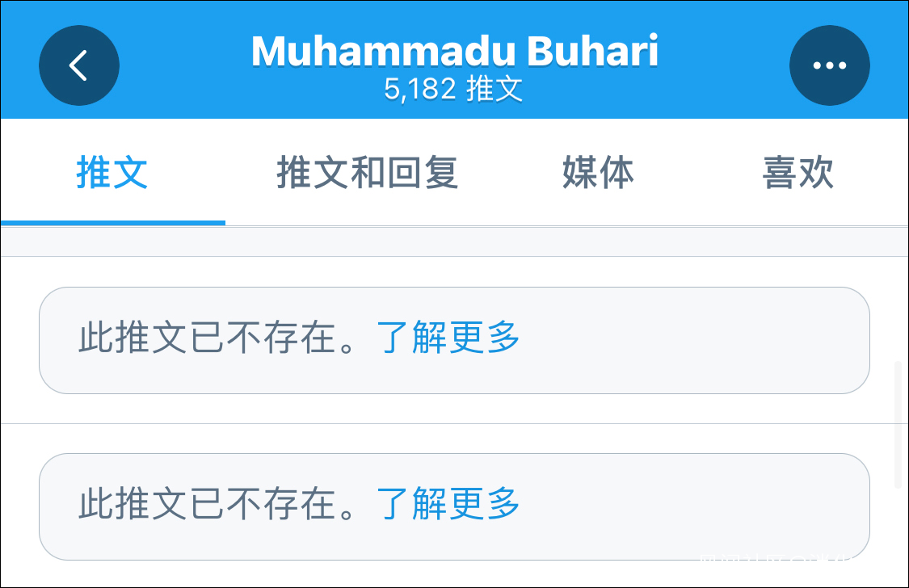Click 此推文已不存在 text in second notice
Screen dimensions: 909x588
217,505
